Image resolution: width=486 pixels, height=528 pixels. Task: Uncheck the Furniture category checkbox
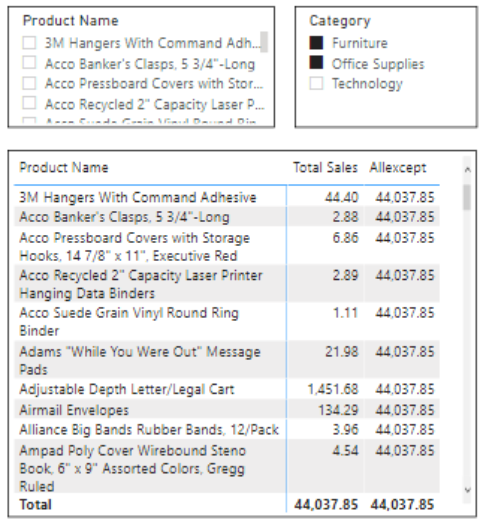(316, 43)
